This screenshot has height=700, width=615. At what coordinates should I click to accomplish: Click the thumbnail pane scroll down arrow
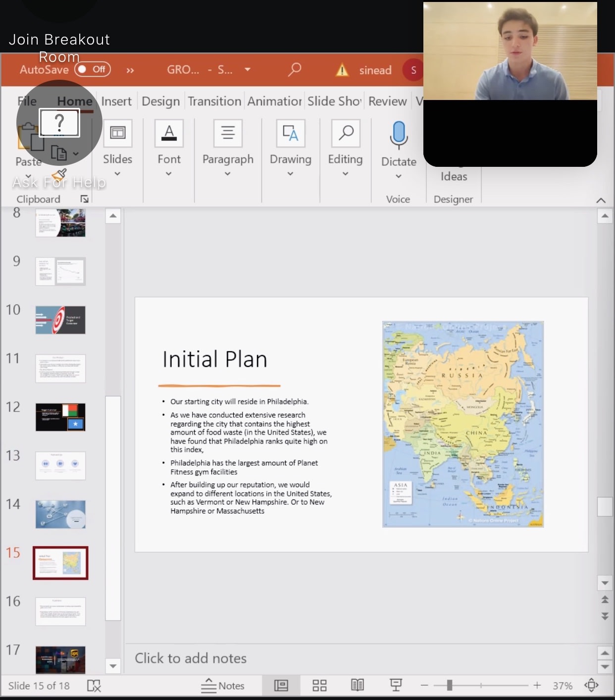tap(113, 666)
